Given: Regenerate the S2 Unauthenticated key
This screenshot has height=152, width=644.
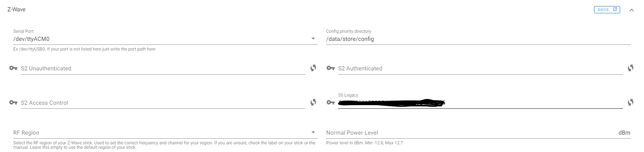Looking at the screenshot, I should point(313,68).
